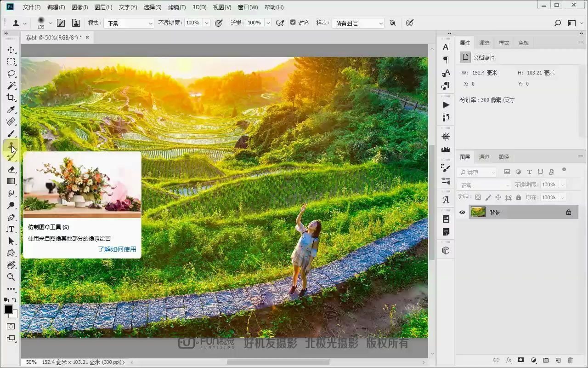
Task: Switch to the 通道 tab
Action: coord(484,157)
